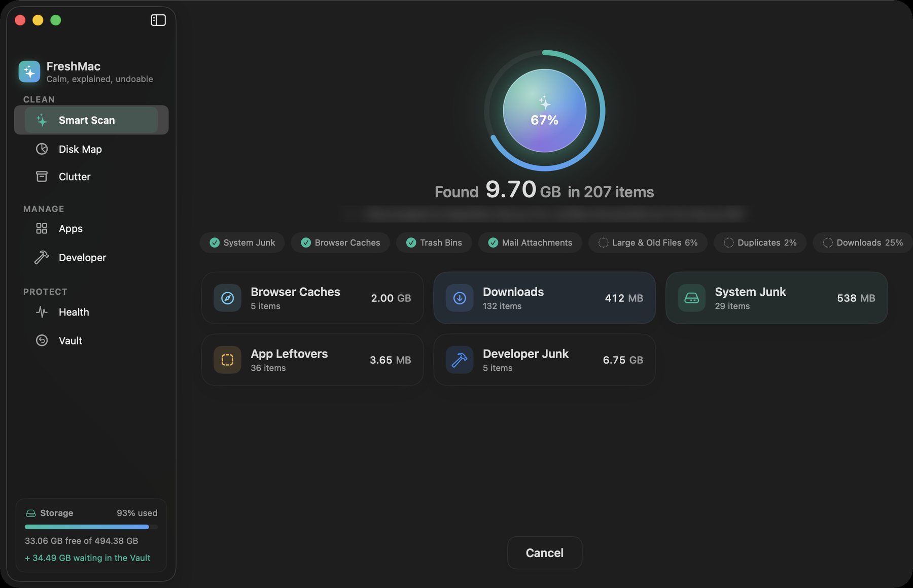The width and height of the screenshot is (913, 588).
Task: Click "29 items" under System Junk
Action: 732,306
